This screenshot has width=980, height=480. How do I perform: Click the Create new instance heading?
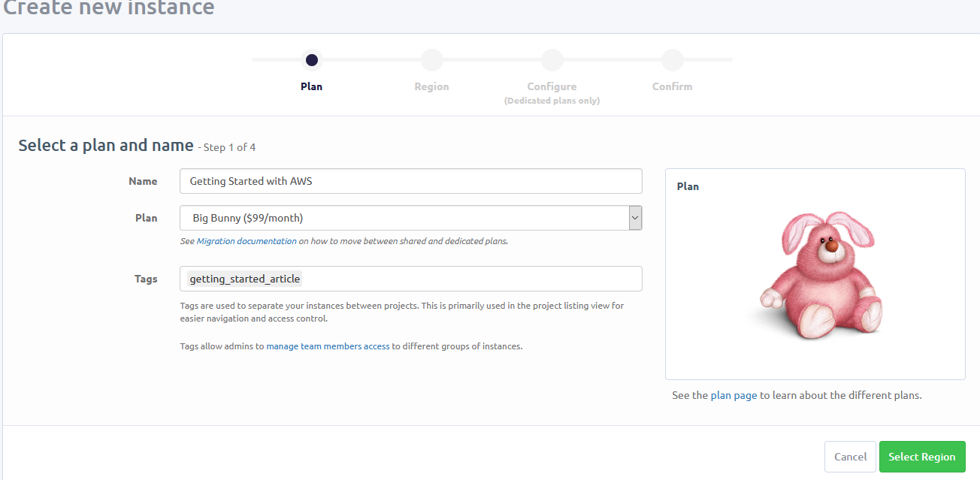click(109, 8)
